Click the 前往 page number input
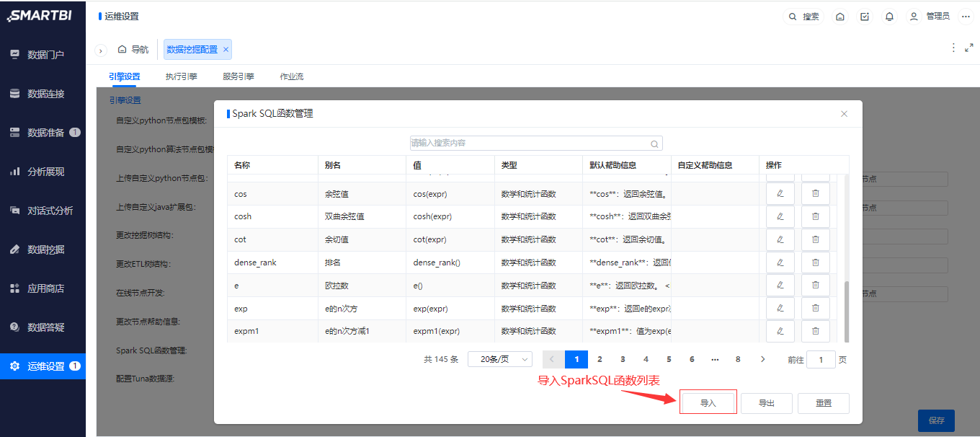The image size is (980, 437). 821,359
